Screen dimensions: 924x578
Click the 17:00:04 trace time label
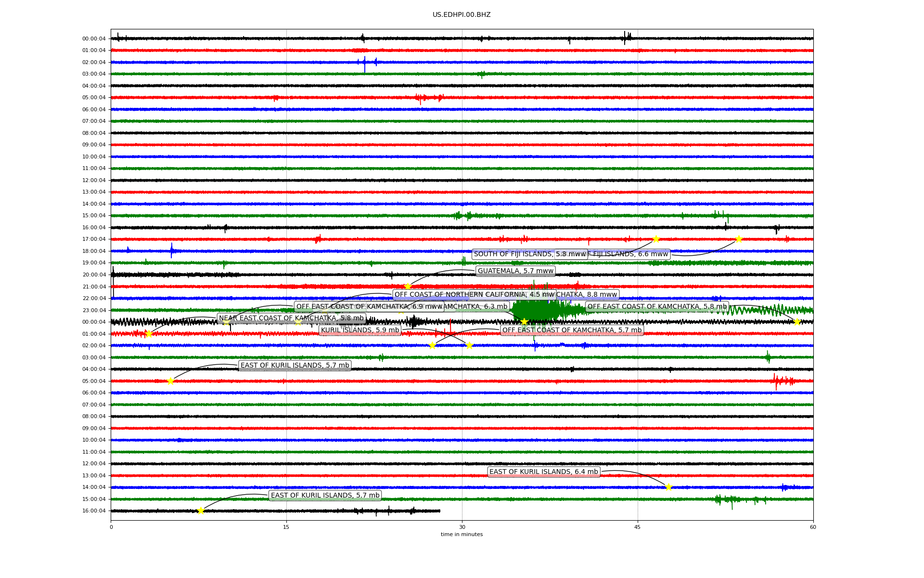coord(94,239)
